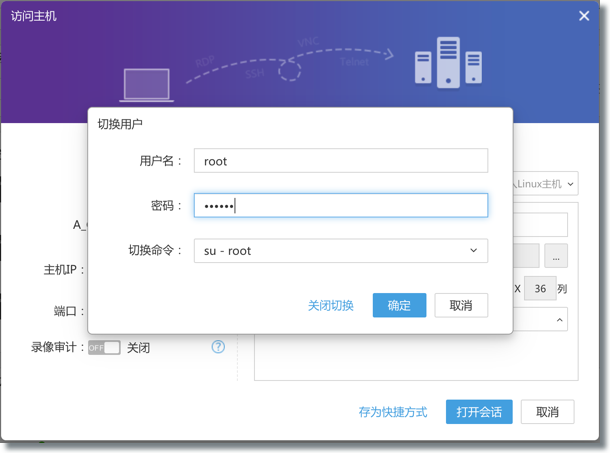The width and height of the screenshot is (610, 453).
Task: Toggle the 录像审计 recording audit switch
Action: (x=104, y=348)
